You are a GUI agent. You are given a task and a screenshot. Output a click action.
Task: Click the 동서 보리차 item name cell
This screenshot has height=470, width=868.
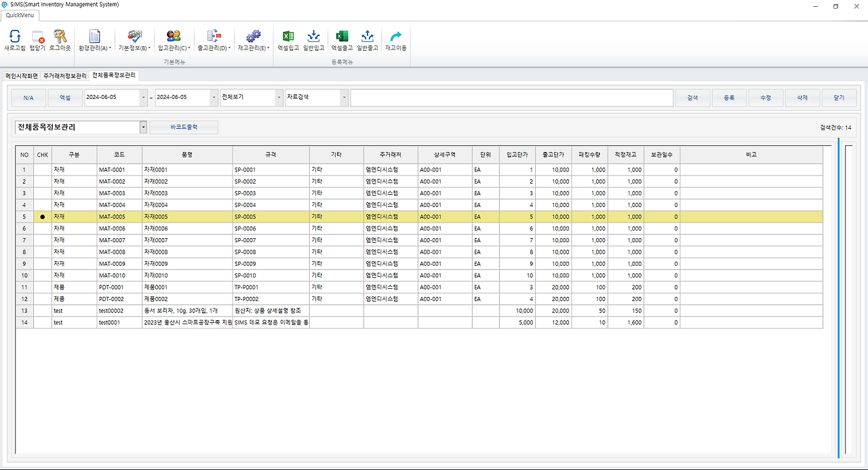[x=187, y=311]
